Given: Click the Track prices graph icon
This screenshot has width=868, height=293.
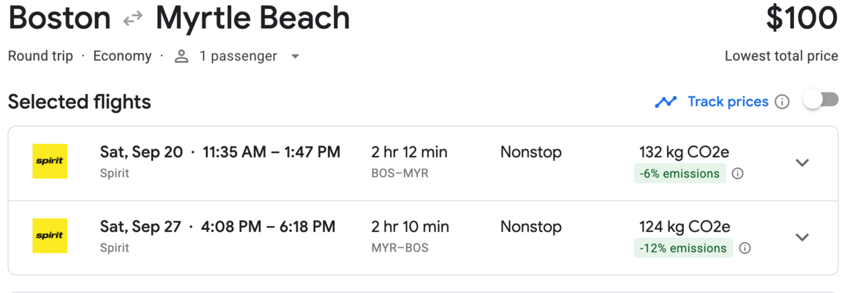Looking at the screenshot, I should point(666,102).
